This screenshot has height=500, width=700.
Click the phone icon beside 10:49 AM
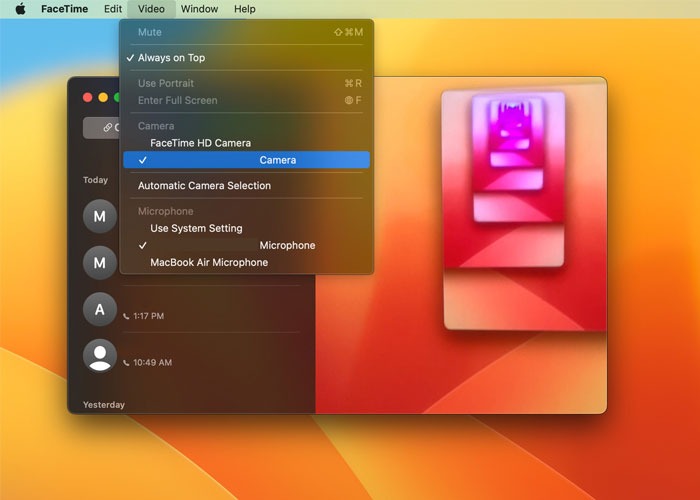click(126, 362)
